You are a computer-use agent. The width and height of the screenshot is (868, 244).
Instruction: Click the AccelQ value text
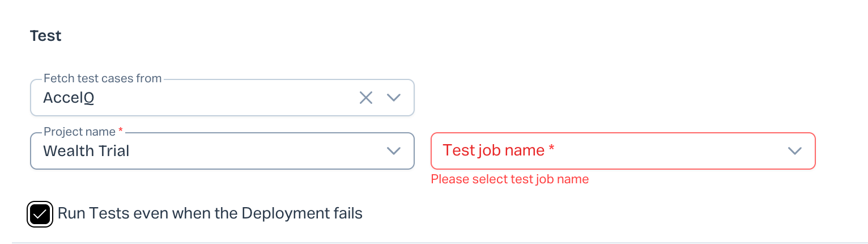pos(69,98)
